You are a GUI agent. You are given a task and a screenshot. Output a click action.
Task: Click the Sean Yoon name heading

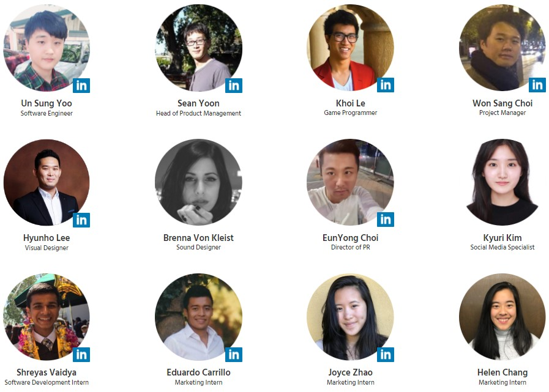pyautogui.click(x=198, y=103)
